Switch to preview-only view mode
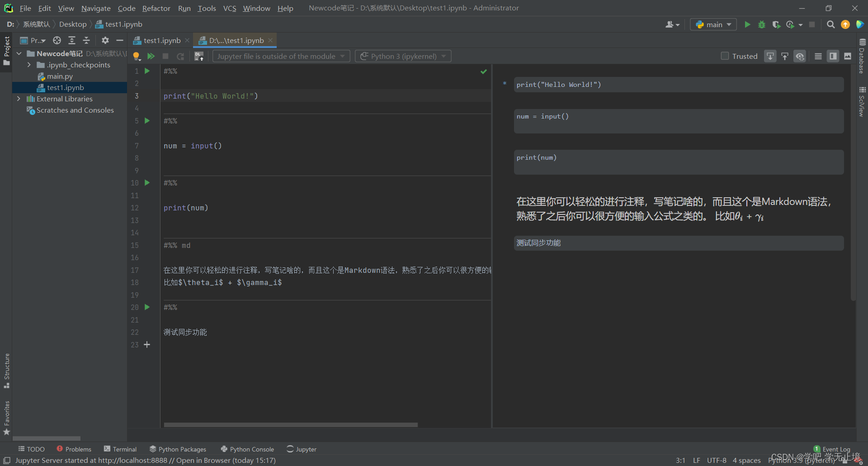The height and width of the screenshot is (466, 868). tap(848, 56)
